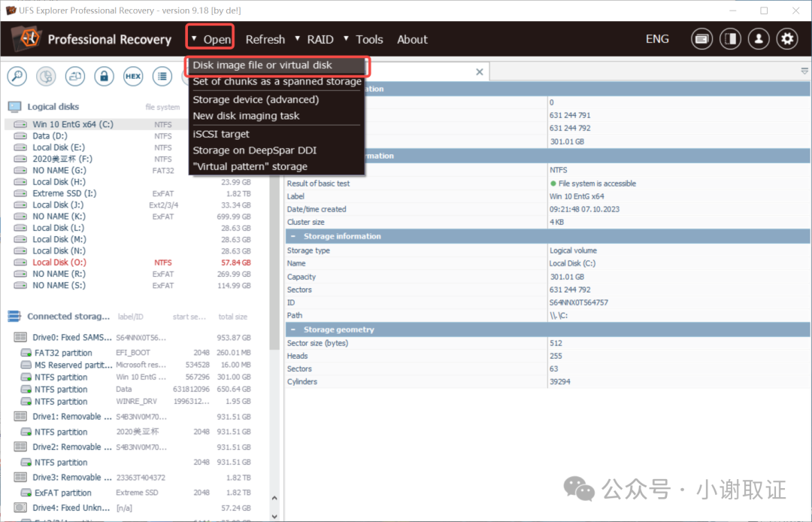
Task: Close the properties tab with the X
Action: coord(480,72)
